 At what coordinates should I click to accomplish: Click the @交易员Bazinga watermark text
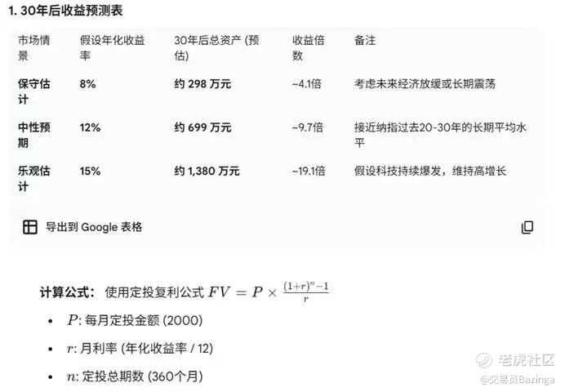coord(517,379)
